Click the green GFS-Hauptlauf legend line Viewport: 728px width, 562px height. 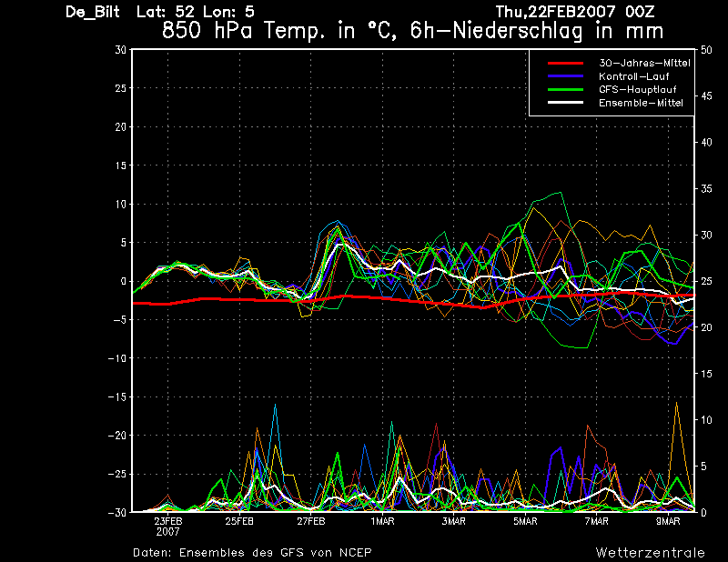(565, 89)
